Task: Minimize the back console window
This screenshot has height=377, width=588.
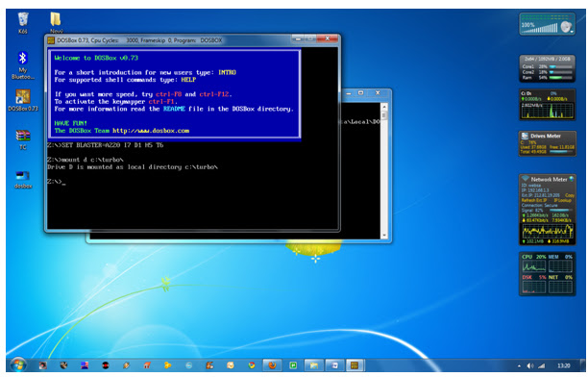Action: click(x=349, y=92)
